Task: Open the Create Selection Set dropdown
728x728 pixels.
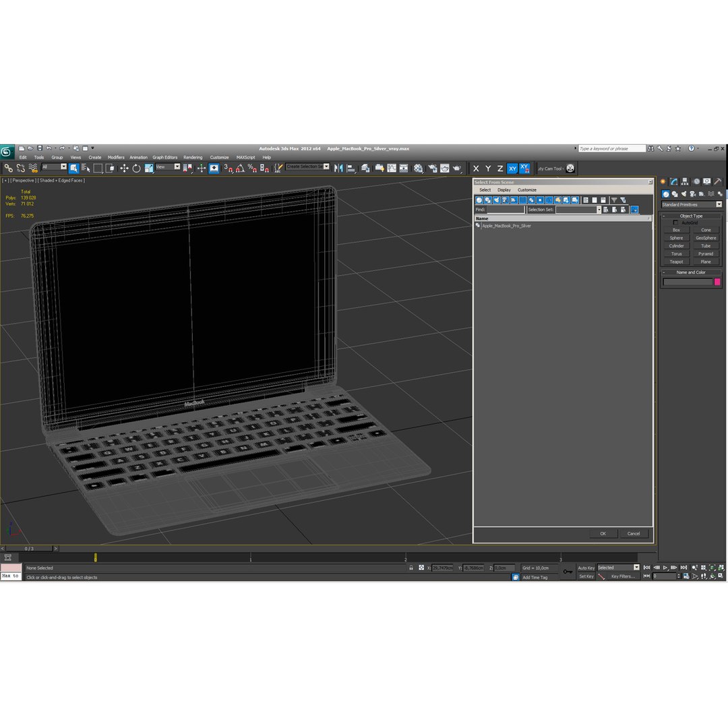Action: click(308, 166)
